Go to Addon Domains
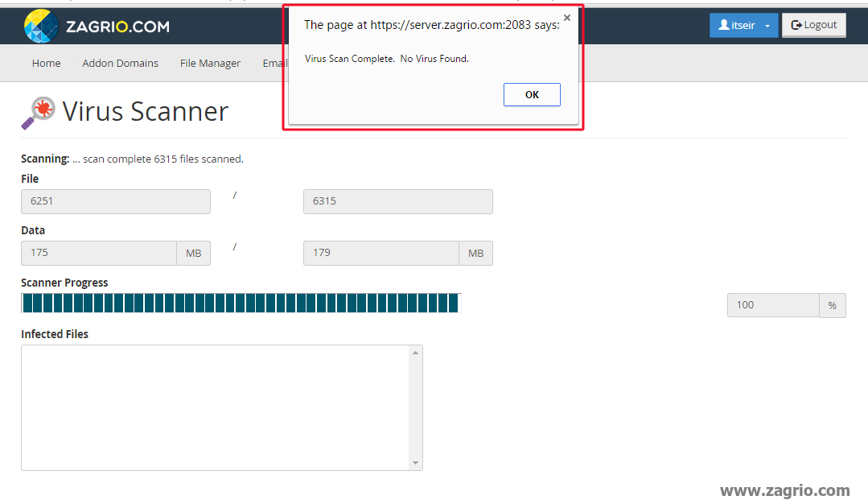Screen dimensions: 868x504 pyautogui.click(x=120, y=64)
